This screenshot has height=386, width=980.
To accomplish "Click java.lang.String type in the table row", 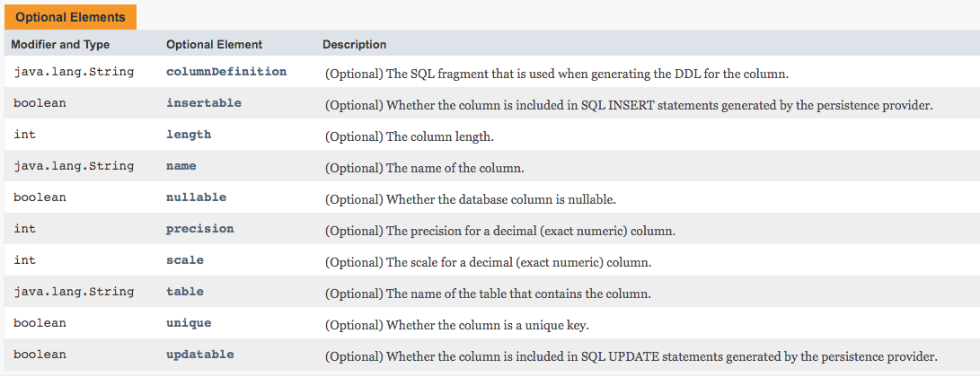I will click(74, 292).
